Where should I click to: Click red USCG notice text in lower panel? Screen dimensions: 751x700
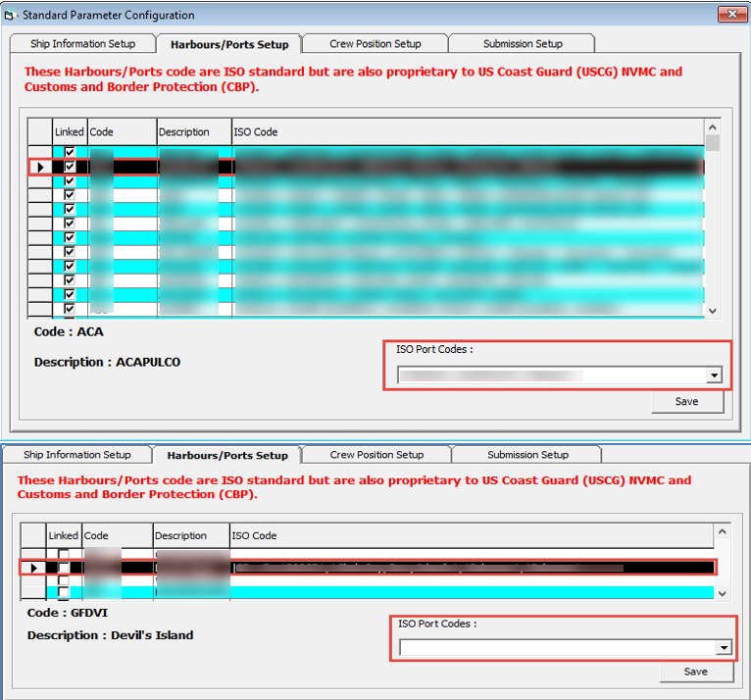pos(355,487)
